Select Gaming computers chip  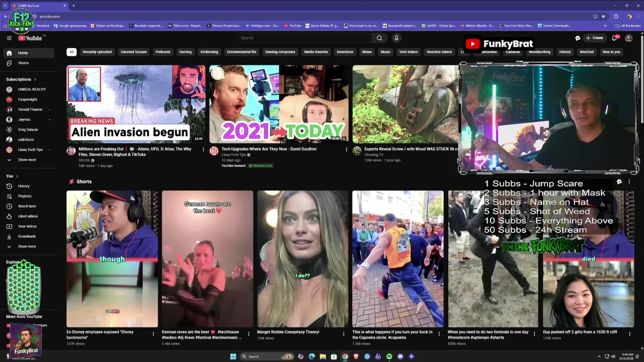[x=280, y=52]
